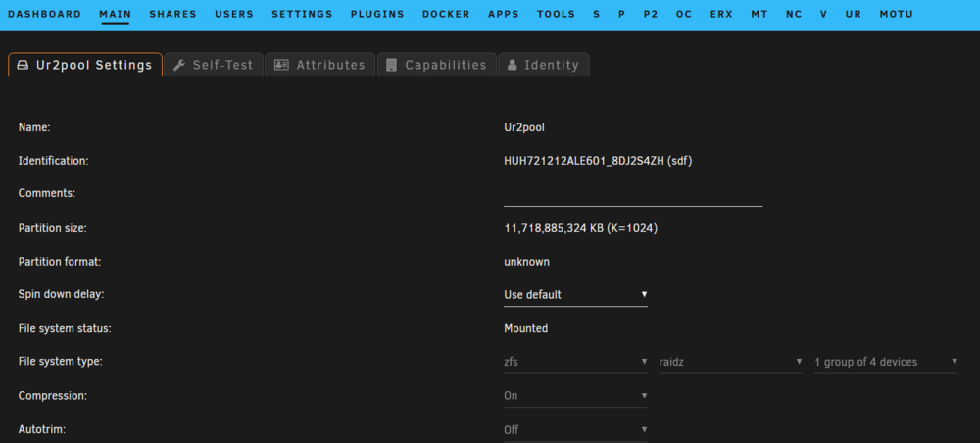Image resolution: width=980 pixels, height=443 pixels.
Task: Open the S menu shortcut
Action: [596, 14]
